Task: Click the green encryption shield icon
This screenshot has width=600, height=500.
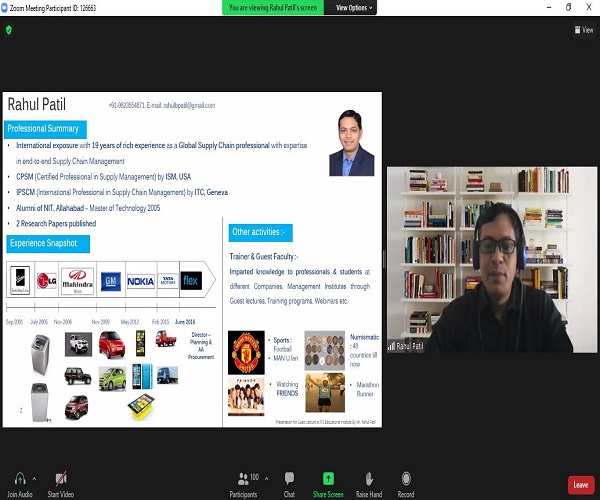Action: coord(9,30)
